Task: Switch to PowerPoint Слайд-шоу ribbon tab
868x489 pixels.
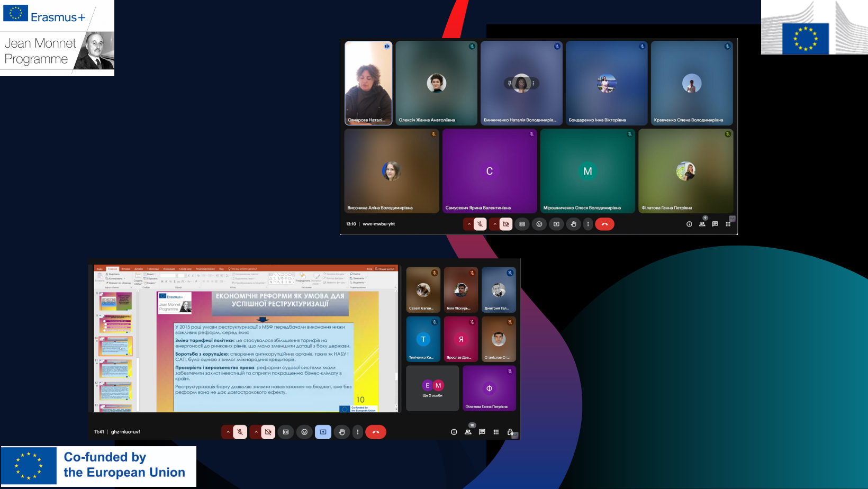Action: (x=185, y=269)
